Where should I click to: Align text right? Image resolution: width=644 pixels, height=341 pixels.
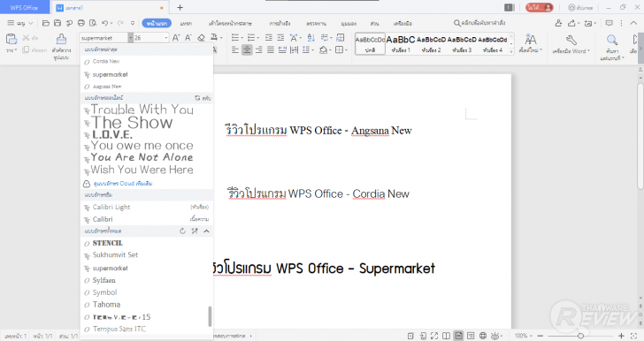coord(258,50)
